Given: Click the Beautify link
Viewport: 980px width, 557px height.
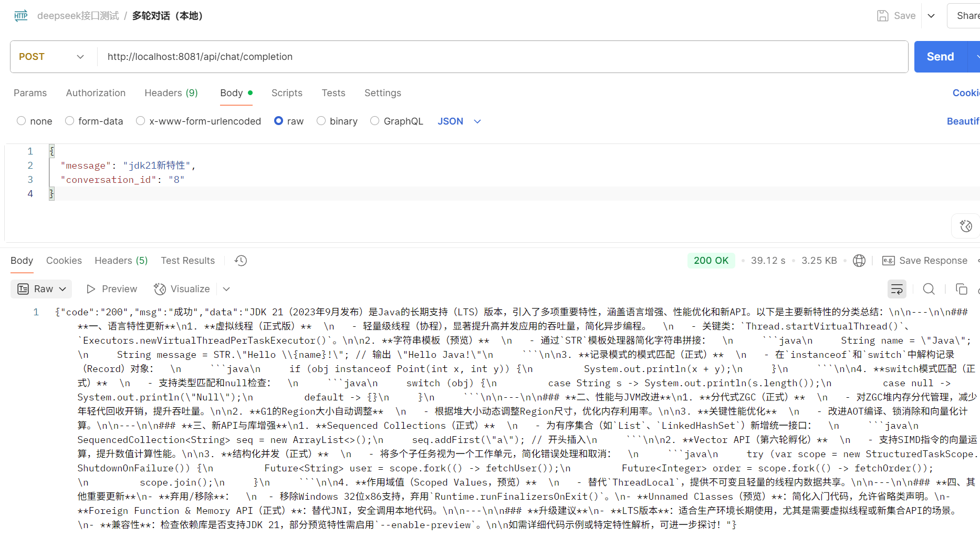Looking at the screenshot, I should point(963,121).
